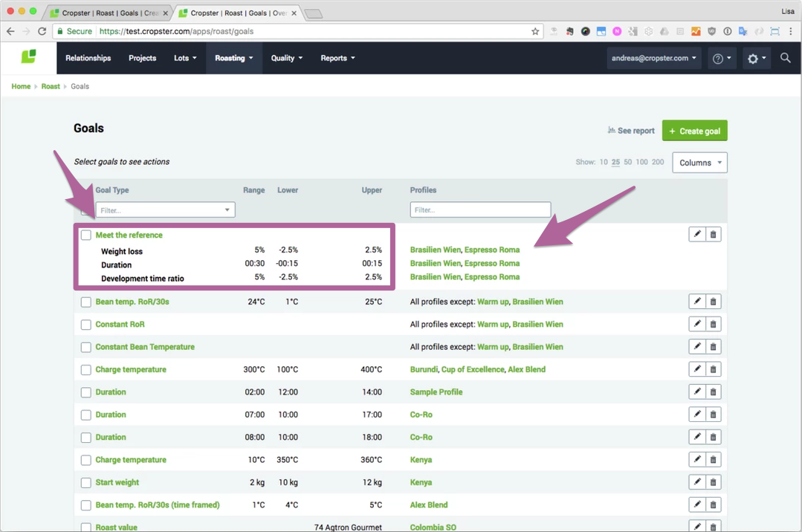Open the Columns dropdown
The width and height of the screenshot is (802, 532).
pyautogui.click(x=699, y=162)
